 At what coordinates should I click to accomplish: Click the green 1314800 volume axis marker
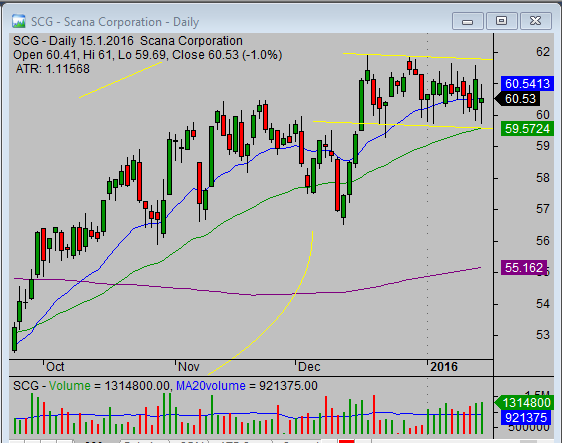(524, 403)
